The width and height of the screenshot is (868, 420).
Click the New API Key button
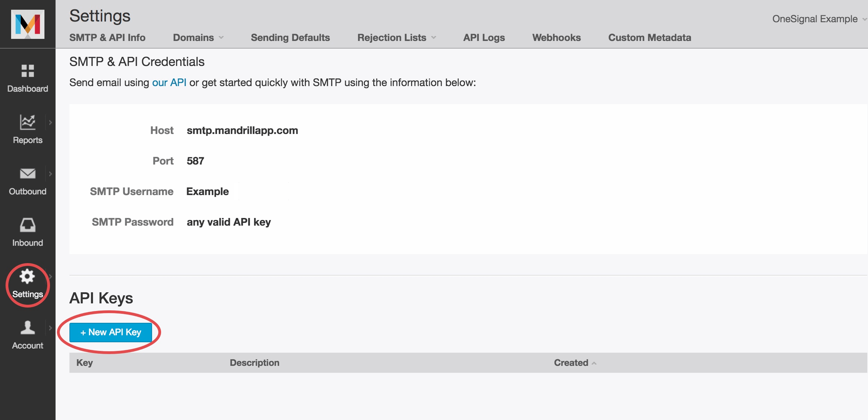[x=111, y=332]
